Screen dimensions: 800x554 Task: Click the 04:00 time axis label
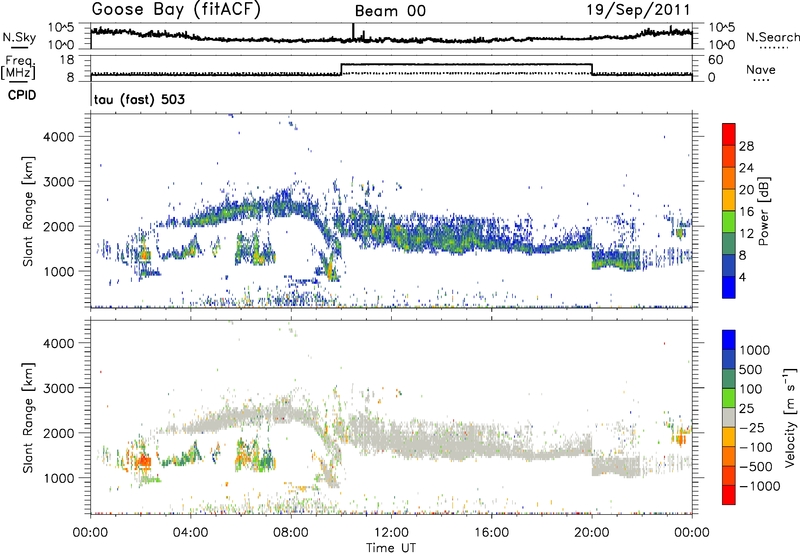190,533
